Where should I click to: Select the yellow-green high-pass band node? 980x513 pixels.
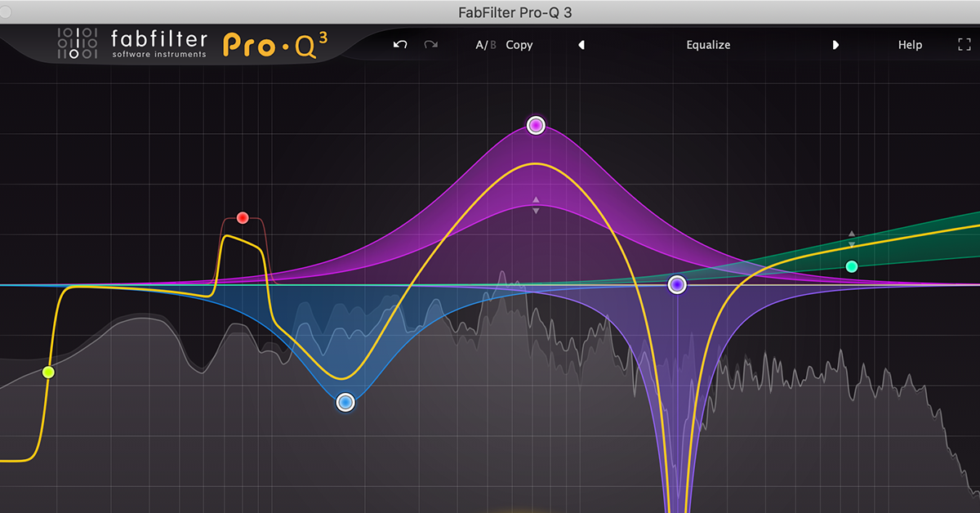(x=48, y=372)
